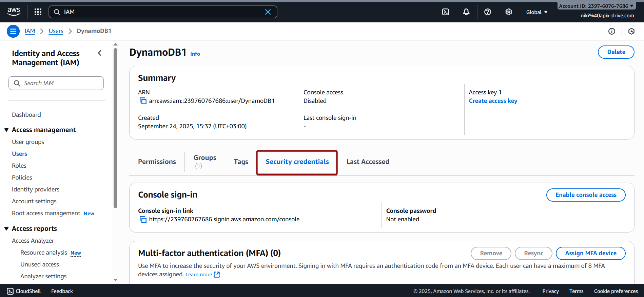Click the Assign MFA device button
This screenshot has height=297, width=644.
(590, 253)
